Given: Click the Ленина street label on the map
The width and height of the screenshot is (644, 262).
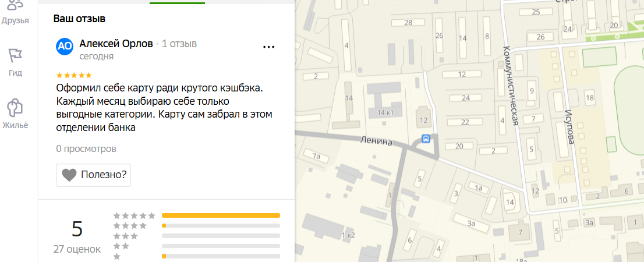Looking at the screenshot, I should pyautogui.click(x=376, y=141).
